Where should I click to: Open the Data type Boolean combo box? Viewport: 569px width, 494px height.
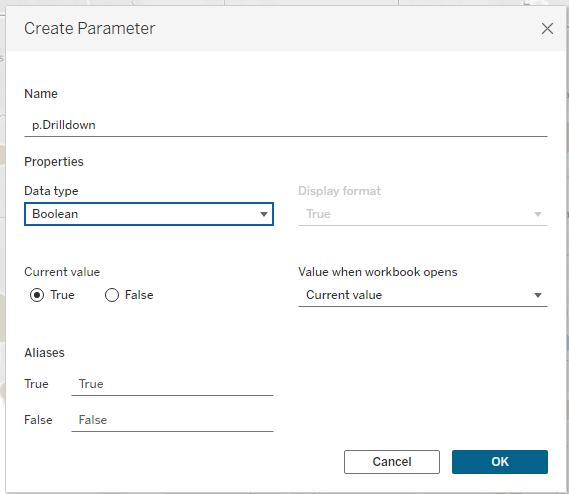tap(149, 214)
